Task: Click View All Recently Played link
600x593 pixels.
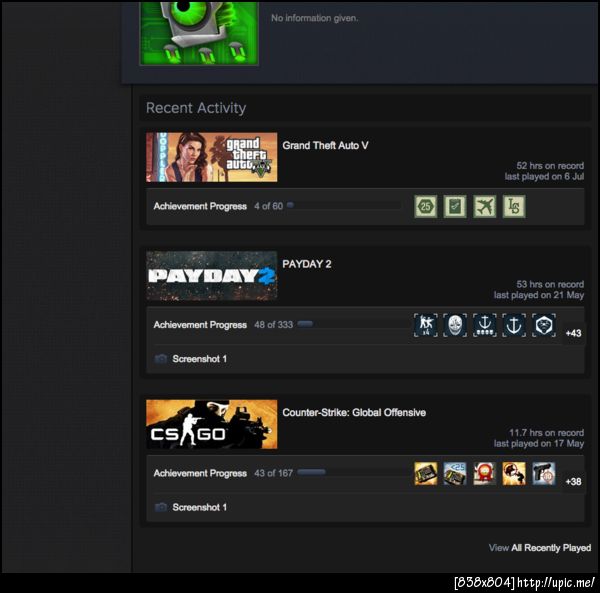Action: [540, 548]
